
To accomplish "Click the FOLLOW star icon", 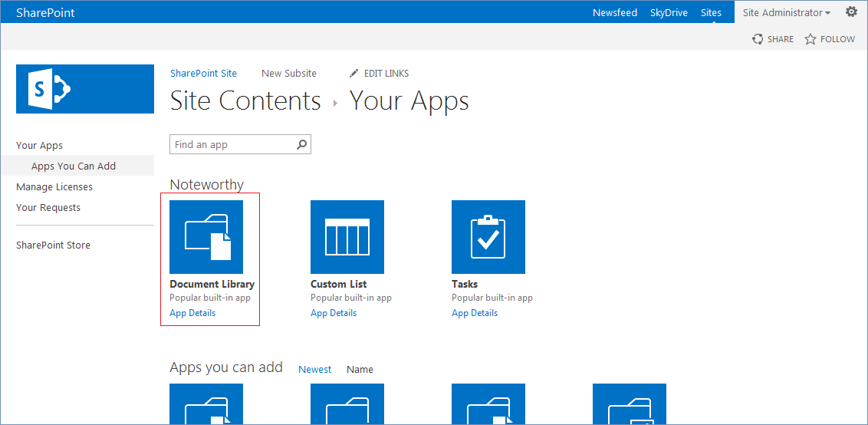I will click(x=810, y=39).
